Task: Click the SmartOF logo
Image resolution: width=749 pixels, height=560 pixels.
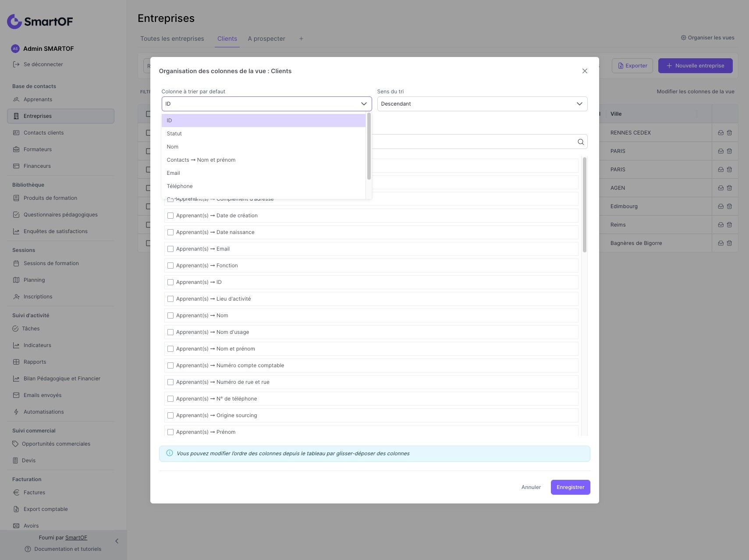Action: pyautogui.click(x=40, y=21)
